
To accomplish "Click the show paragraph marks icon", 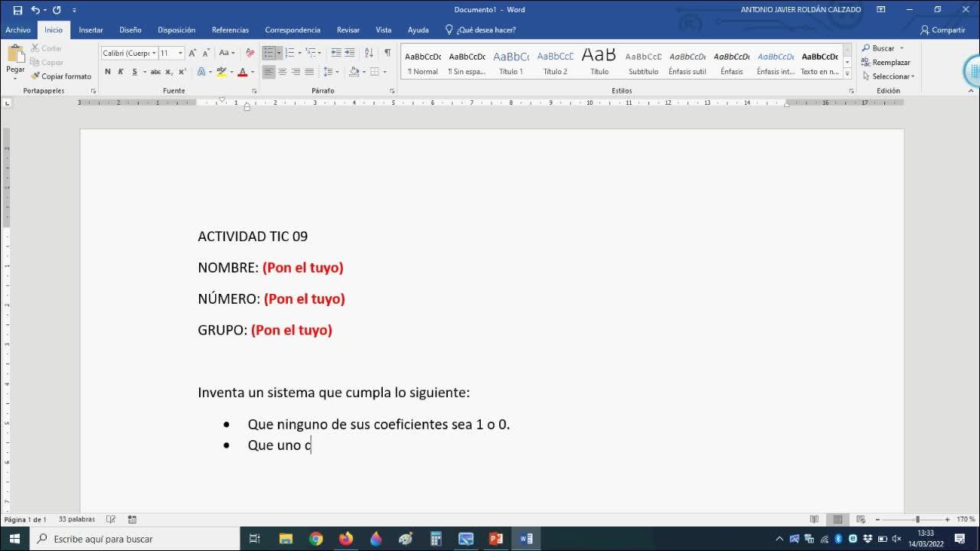I will pos(387,53).
